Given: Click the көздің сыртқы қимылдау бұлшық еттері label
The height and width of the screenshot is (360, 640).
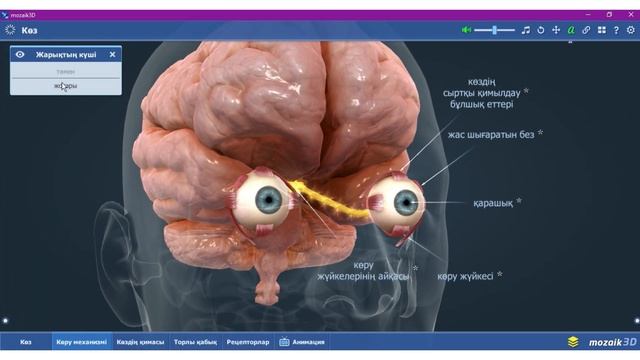Looking at the screenshot, I should (x=482, y=93).
